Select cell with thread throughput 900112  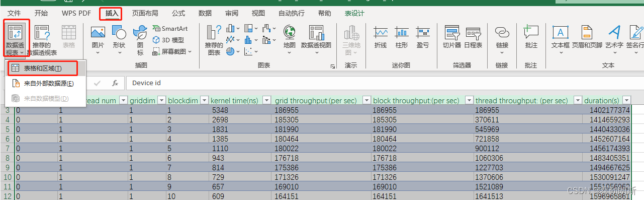pos(528,149)
